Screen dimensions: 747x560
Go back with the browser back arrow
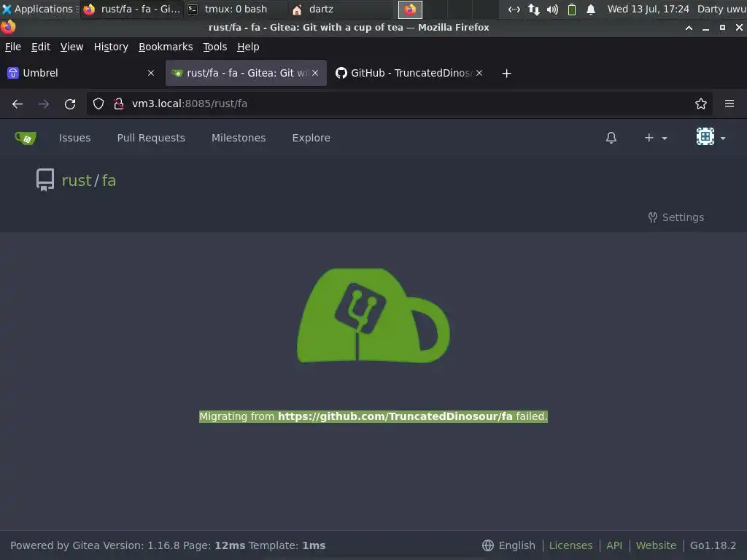pos(18,104)
